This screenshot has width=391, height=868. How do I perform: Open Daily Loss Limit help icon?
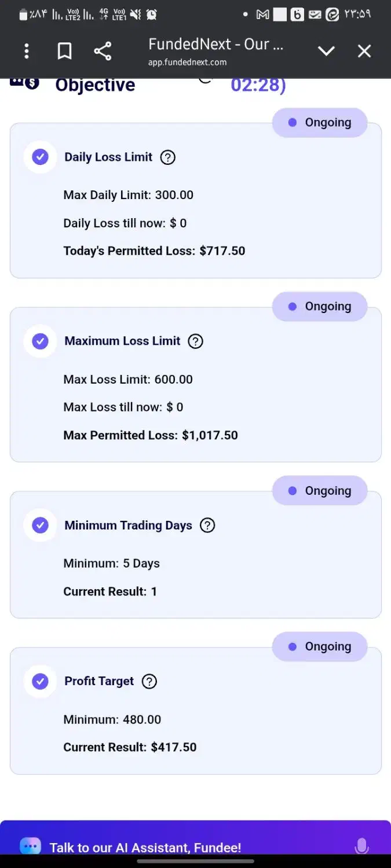(168, 157)
